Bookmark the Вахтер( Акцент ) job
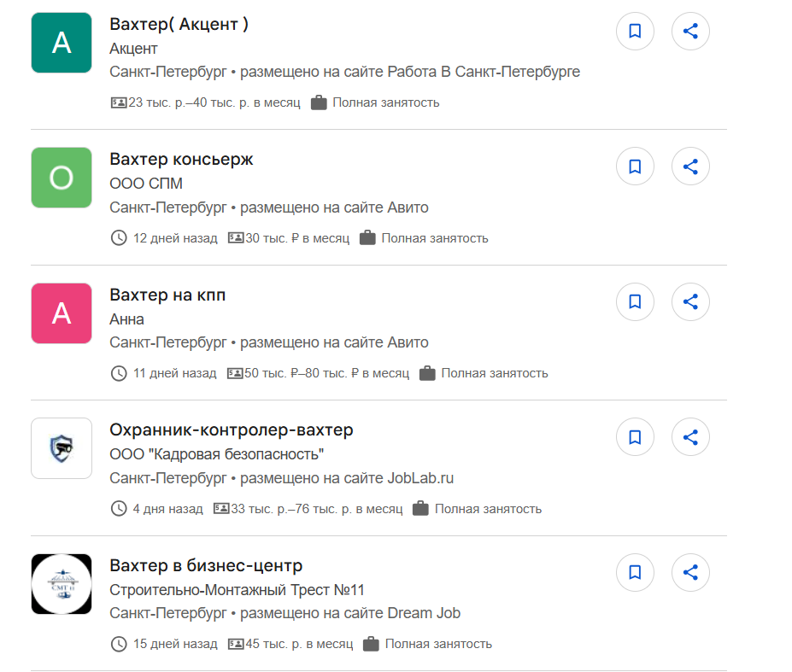The image size is (792, 672). [x=635, y=32]
